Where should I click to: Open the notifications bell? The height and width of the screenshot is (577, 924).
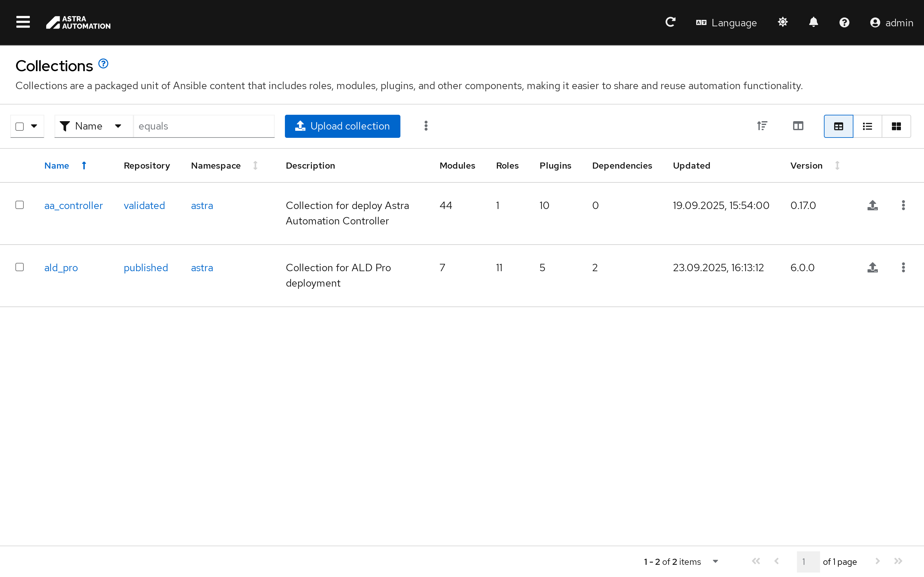coord(813,22)
